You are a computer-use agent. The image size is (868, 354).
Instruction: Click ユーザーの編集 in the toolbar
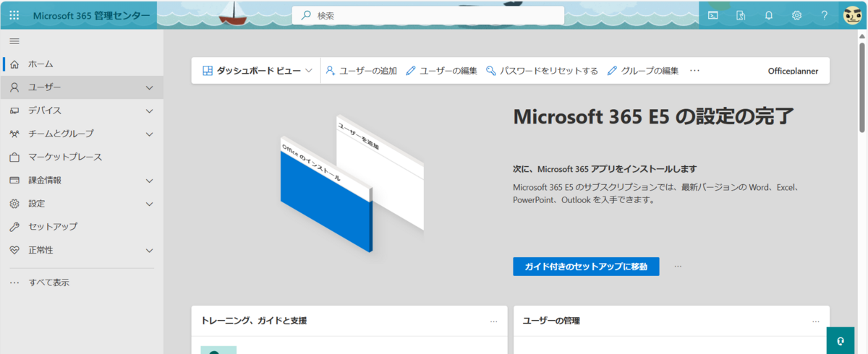coord(441,71)
